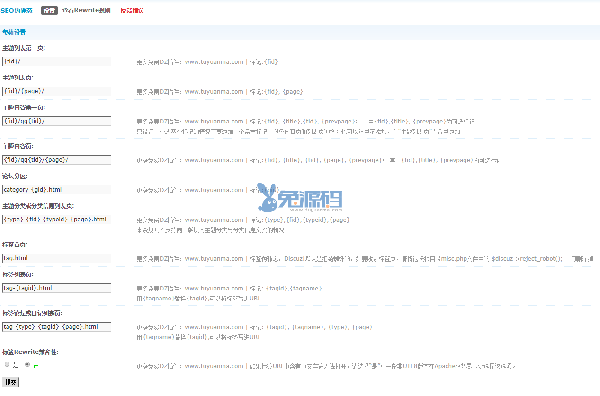Focus the field containing {fid}/qq{tid}/{page}/

(57, 160)
